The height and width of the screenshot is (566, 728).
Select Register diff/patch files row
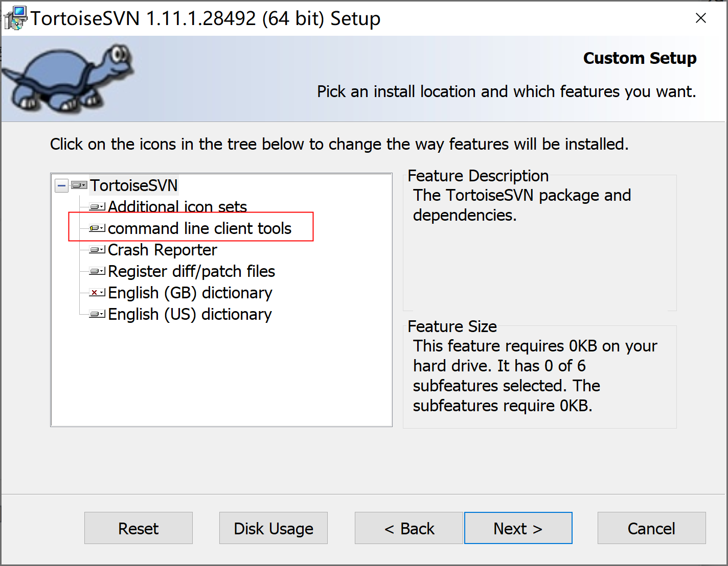pyautogui.click(x=191, y=271)
